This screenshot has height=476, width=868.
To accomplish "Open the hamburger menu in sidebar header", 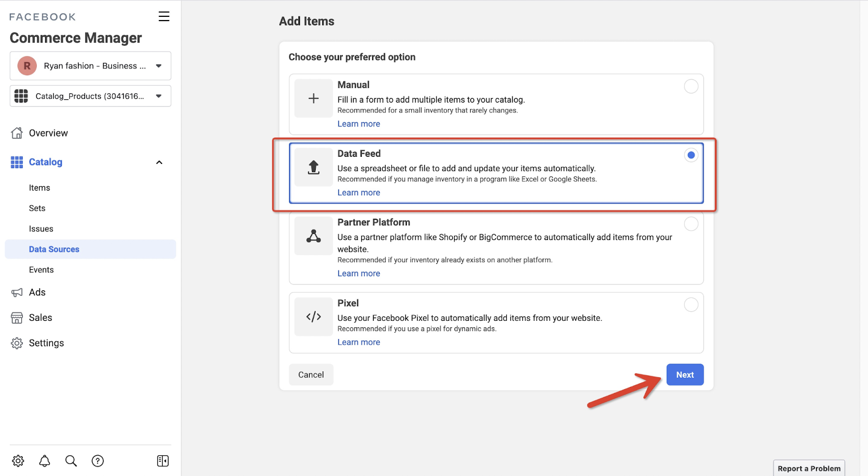I will tap(164, 16).
